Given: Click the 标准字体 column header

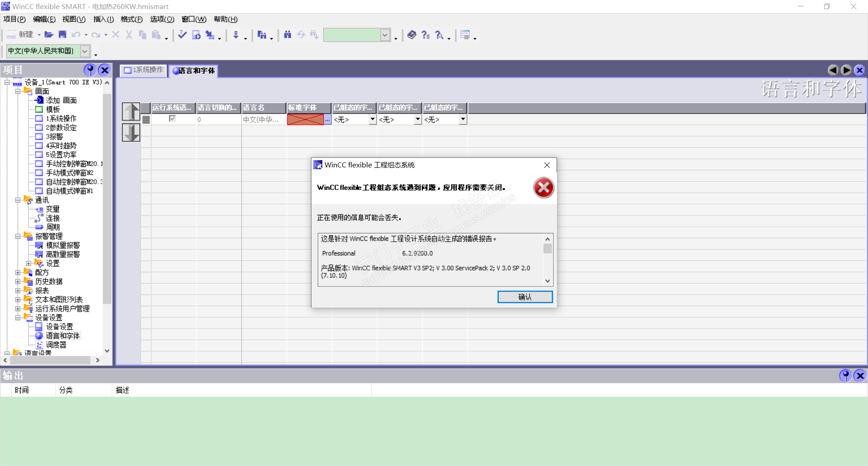Looking at the screenshot, I should (309, 108).
